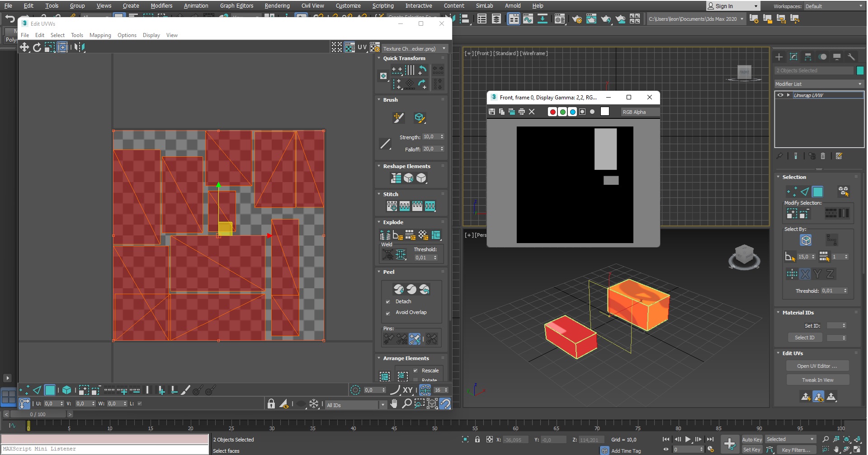This screenshot has height=455, width=868.
Task: Click the Tweak In View button
Action: tap(817, 380)
